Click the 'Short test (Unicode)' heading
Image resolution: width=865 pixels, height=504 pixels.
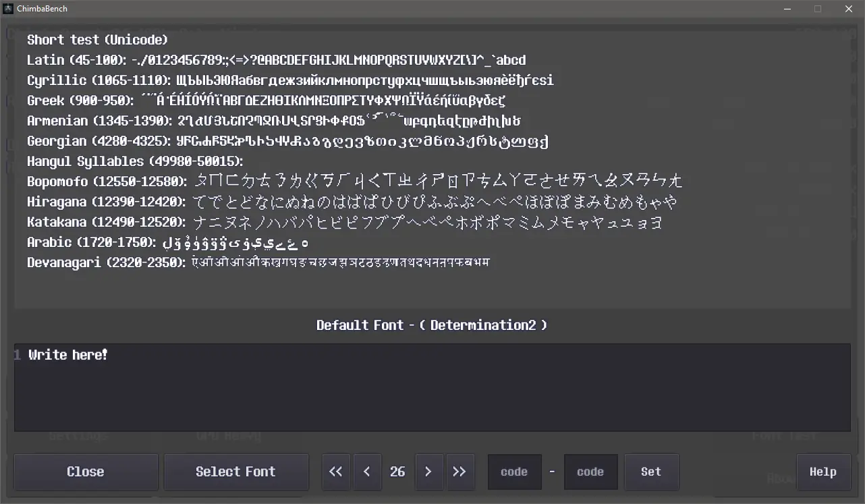[x=98, y=40]
